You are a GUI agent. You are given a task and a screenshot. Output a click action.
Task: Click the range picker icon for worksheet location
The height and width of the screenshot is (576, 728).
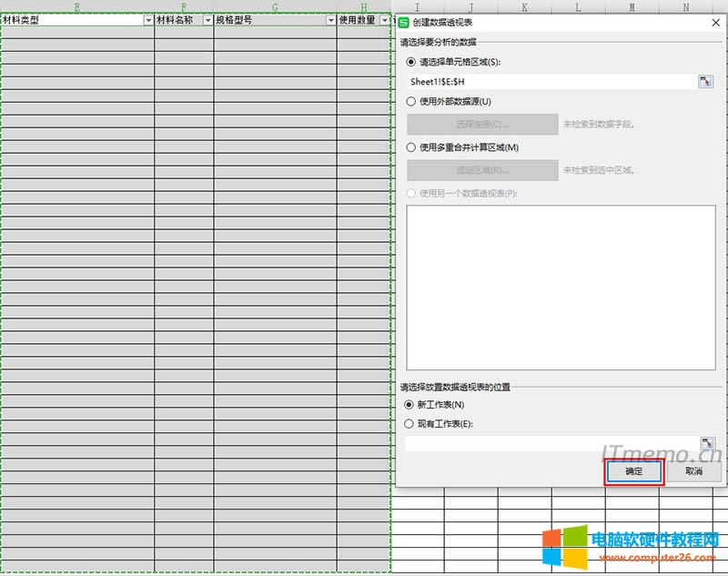(x=707, y=443)
